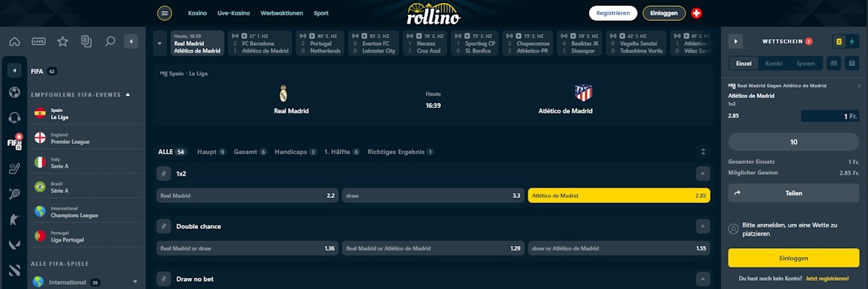The width and height of the screenshot is (868, 289).
Task: Collapse the Draw no bet market section
Action: [x=703, y=279]
